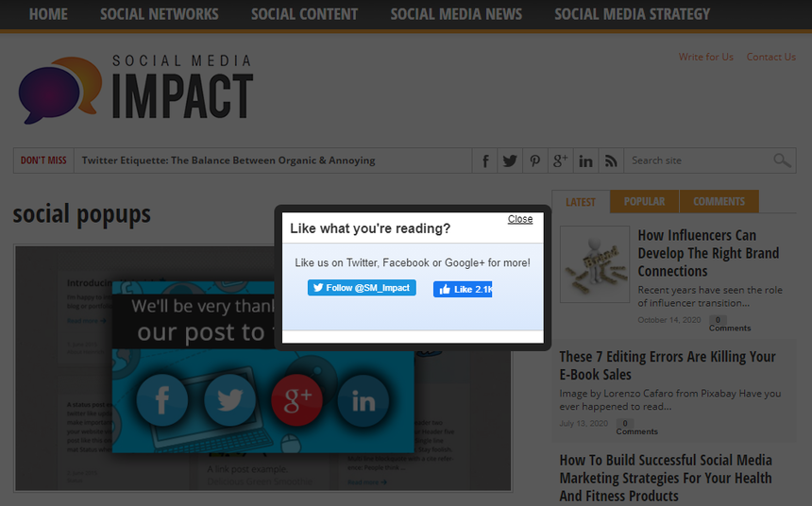Open the Google+ icon in header bar
The height and width of the screenshot is (506, 812).
(560, 160)
